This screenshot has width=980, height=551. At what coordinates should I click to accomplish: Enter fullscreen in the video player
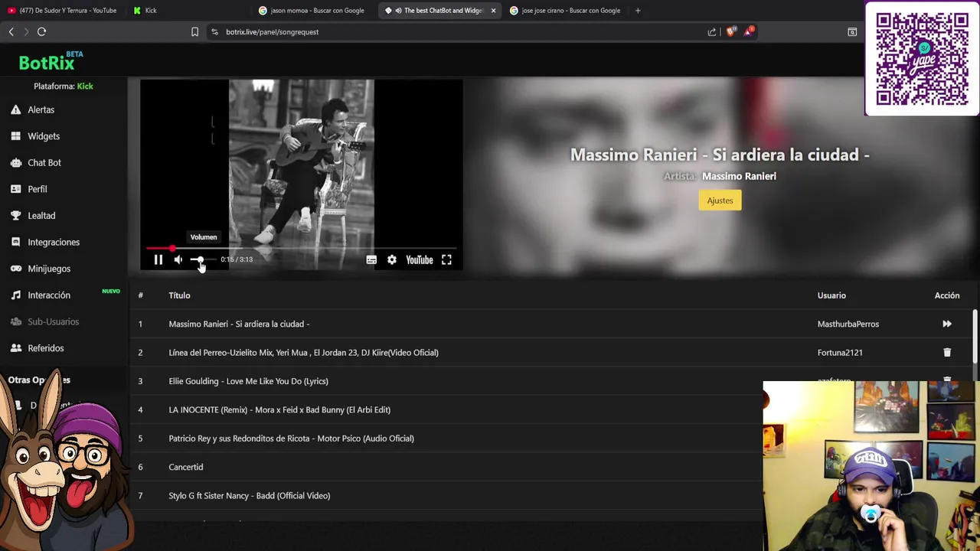pos(446,259)
